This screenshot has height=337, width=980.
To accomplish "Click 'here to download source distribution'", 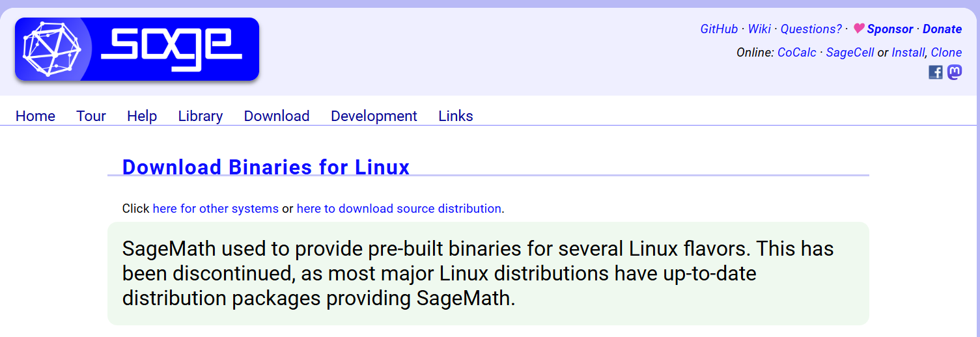I will [399, 209].
